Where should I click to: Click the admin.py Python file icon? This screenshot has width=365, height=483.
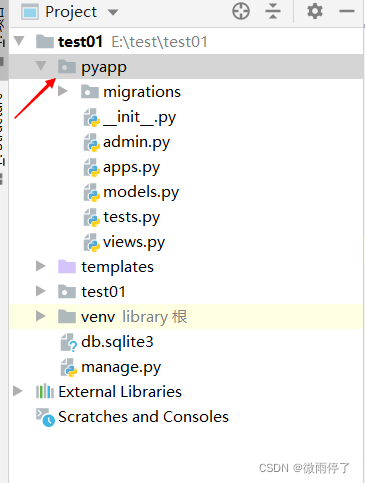[91, 142]
